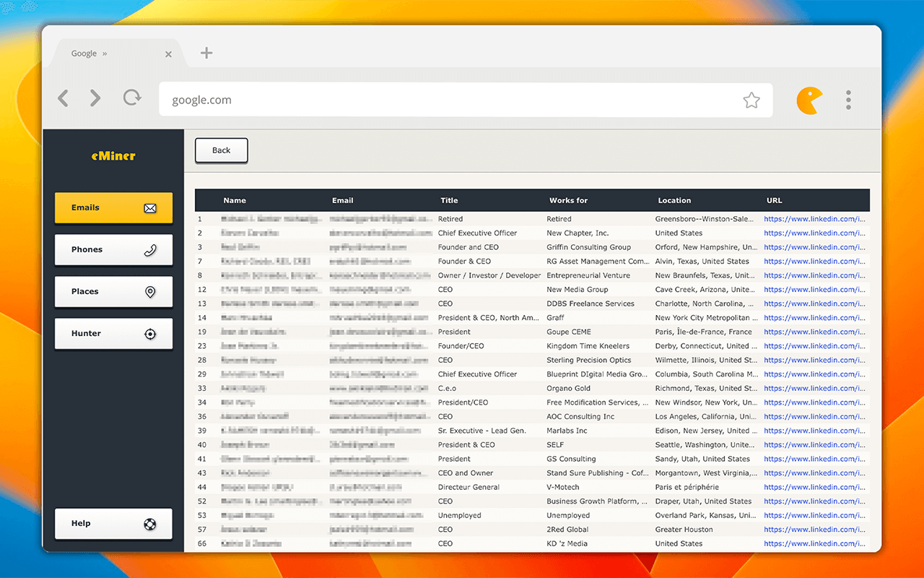The width and height of the screenshot is (924, 578).
Task: Click the 'Sandy, Utah, United States' location
Action: (702, 459)
